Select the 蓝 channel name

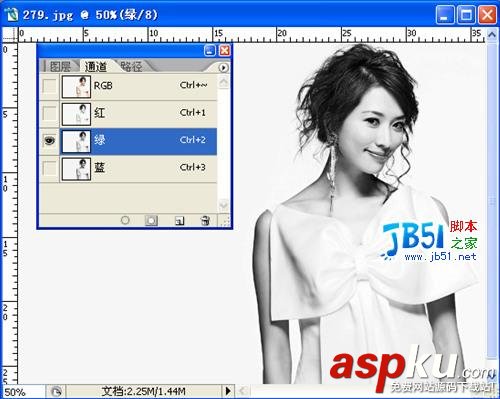(99, 167)
